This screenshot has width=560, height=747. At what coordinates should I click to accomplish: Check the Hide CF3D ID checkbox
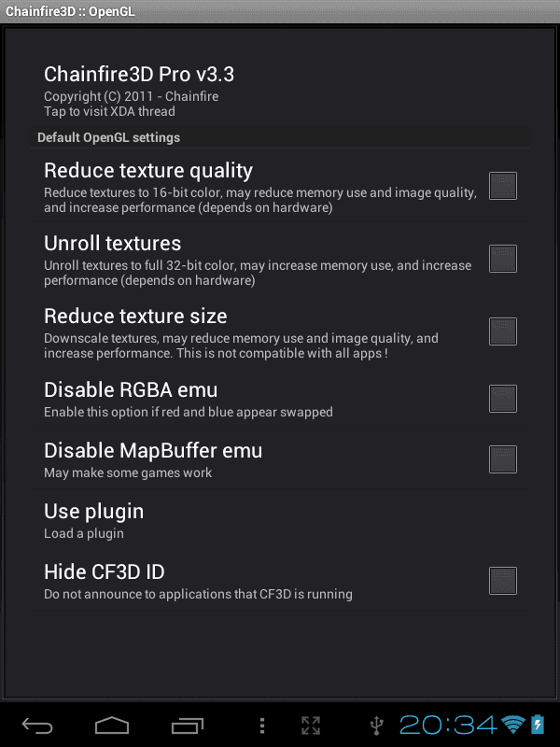tap(503, 581)
